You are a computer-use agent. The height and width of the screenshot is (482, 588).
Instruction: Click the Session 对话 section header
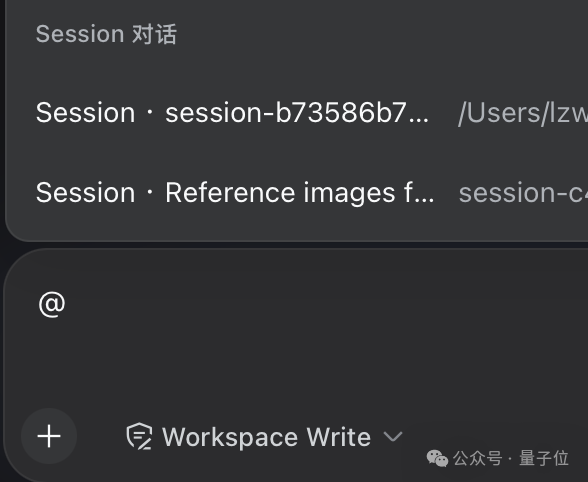(106, 34)
